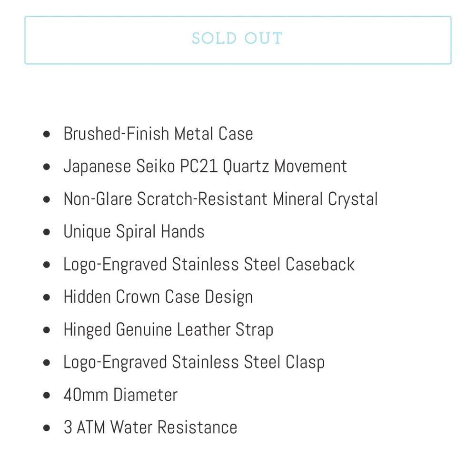The image size is (476, 476).
Task: Select the Japanese Seiko PC21 Quartz Movement line
Action: click(x=205, y=166)
